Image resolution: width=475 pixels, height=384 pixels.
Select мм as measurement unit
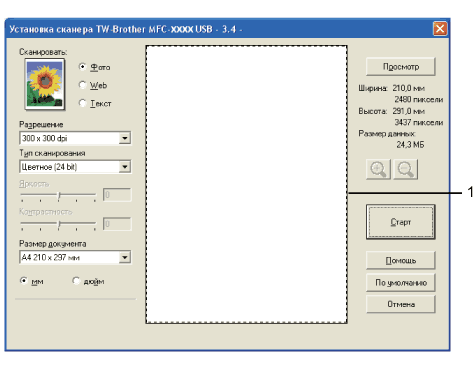click(x=24, y=281)
